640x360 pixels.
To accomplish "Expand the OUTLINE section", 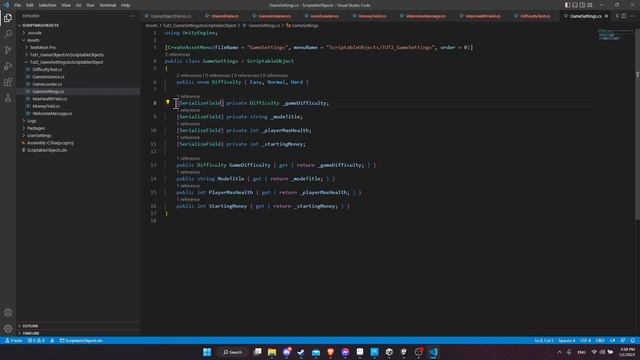I will point(30,326).
